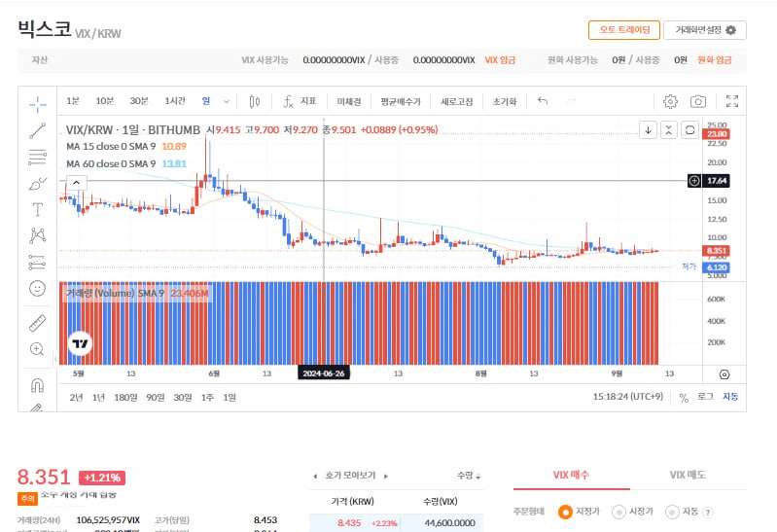
Task: Activate the zoom in tool
Action: pyautogui.click(x=38, y=349)
